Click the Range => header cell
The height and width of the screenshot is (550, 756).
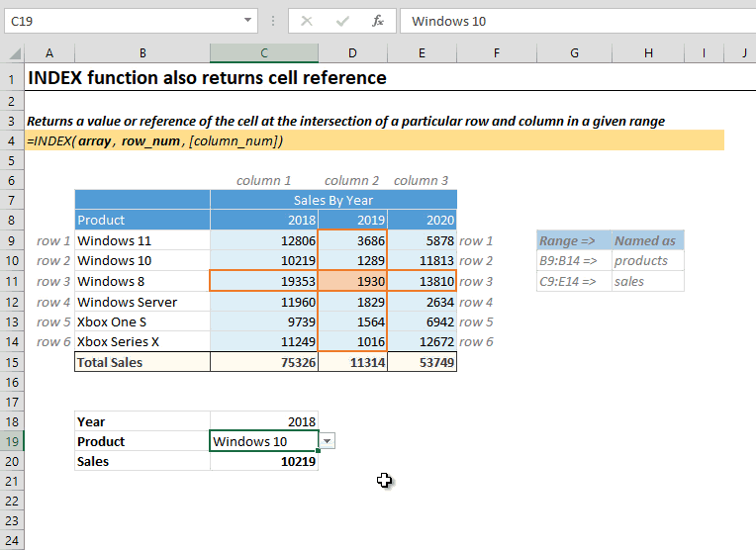click(574, 240)
